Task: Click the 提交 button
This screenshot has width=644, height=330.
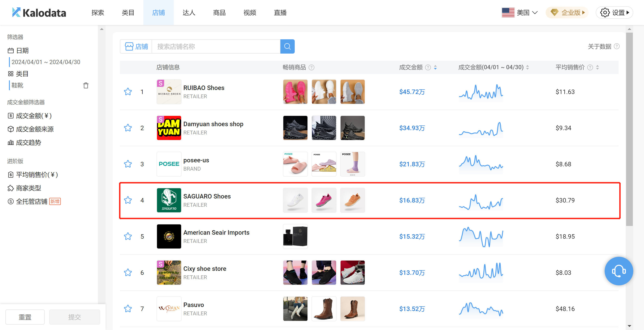Action: [x=74, y=317]
